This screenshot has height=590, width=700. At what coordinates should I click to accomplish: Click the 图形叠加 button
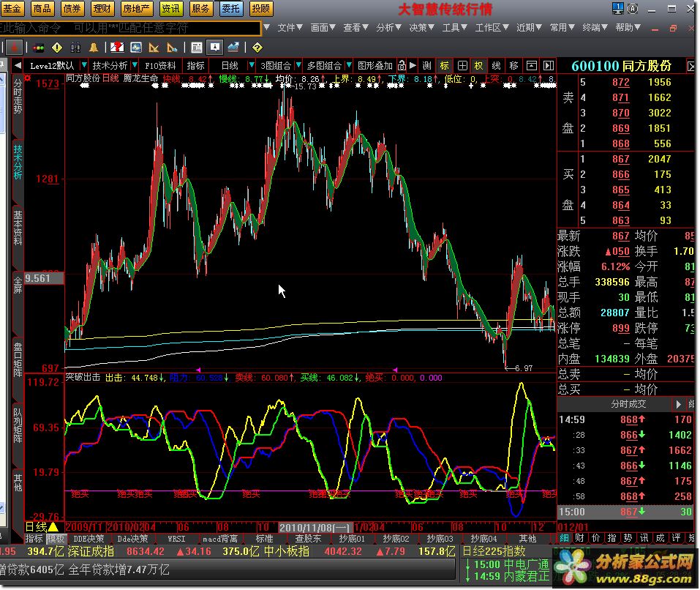click(375, 66)
